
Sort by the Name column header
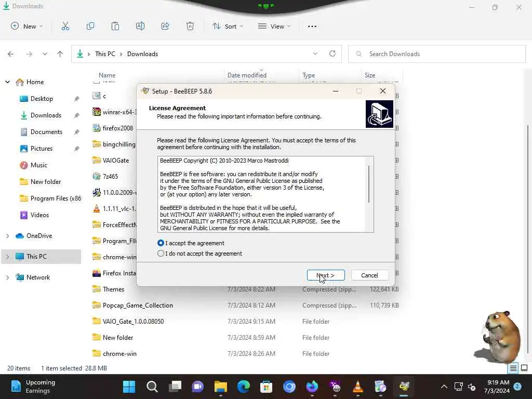pos(107,75)
